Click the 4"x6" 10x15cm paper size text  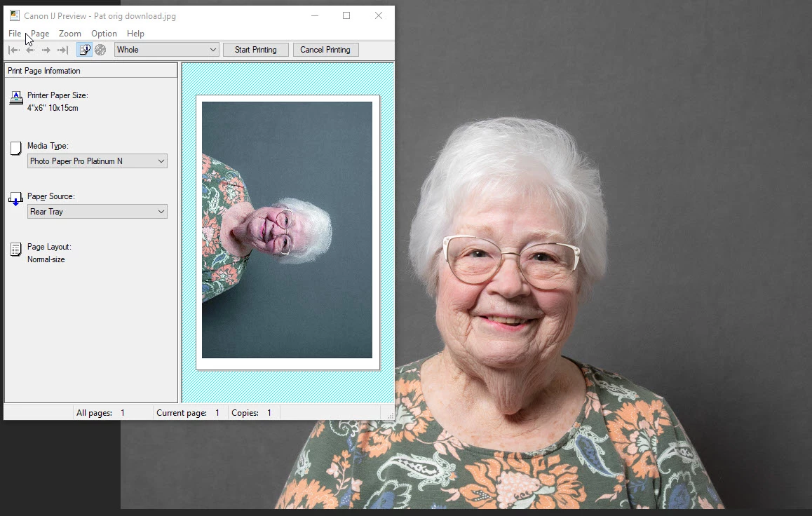(x=53, y=108)
